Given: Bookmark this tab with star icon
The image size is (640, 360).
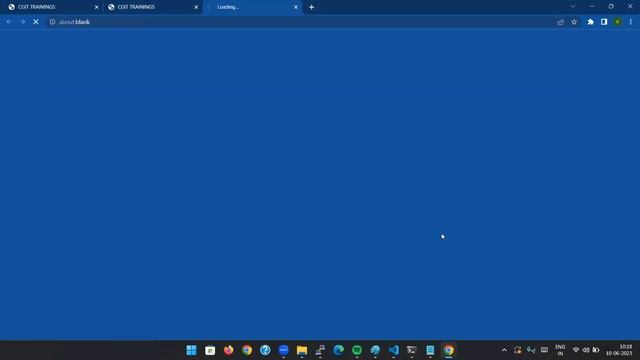Looking at the screenshot, I should [574, 22].
